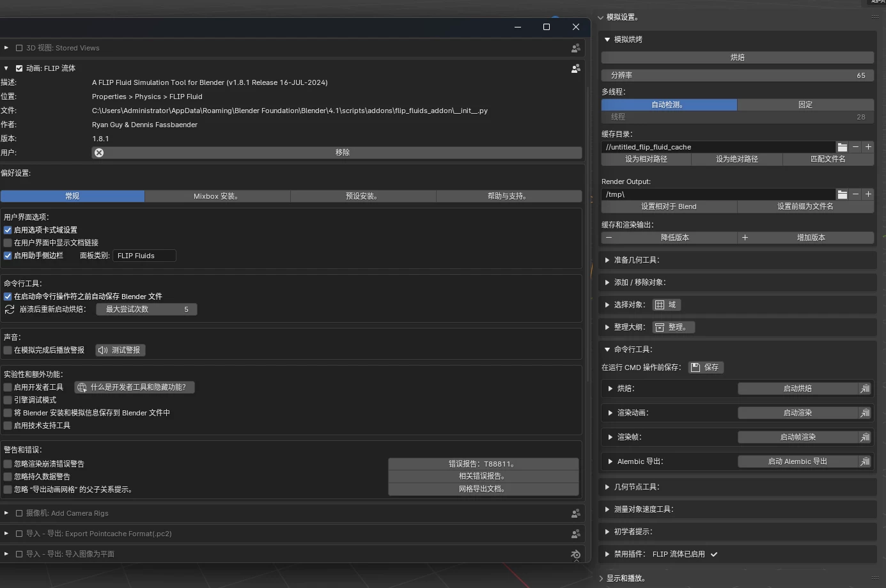Expand the 初学者提示 panel
Screen dimensions: 886x588
click(x=607, y=532)
